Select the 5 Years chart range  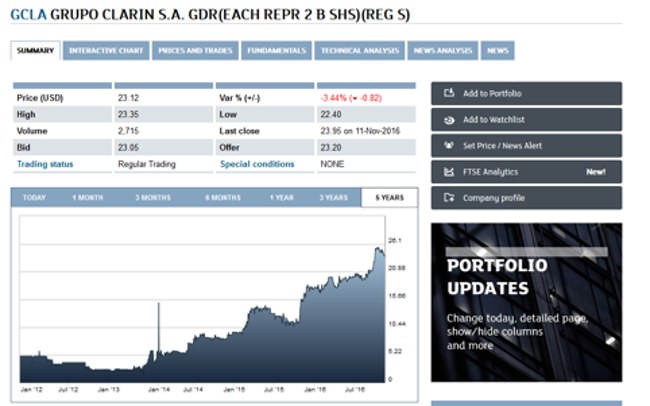(x=389, y=197)
